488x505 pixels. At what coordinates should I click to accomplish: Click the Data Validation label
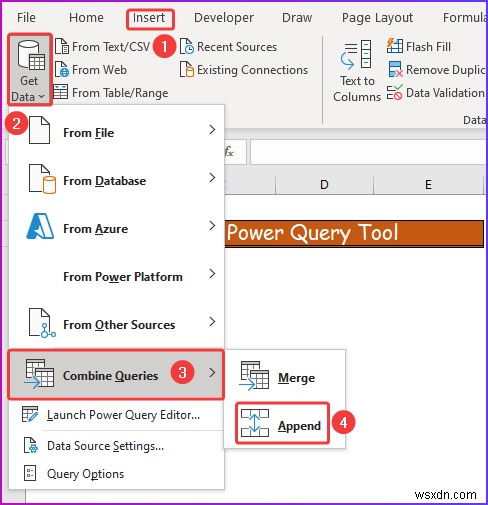coord(445,93)
